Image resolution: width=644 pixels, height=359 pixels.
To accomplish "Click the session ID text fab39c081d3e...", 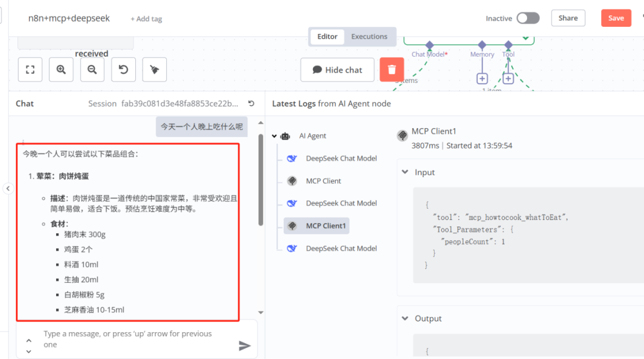I will [179, 104].
